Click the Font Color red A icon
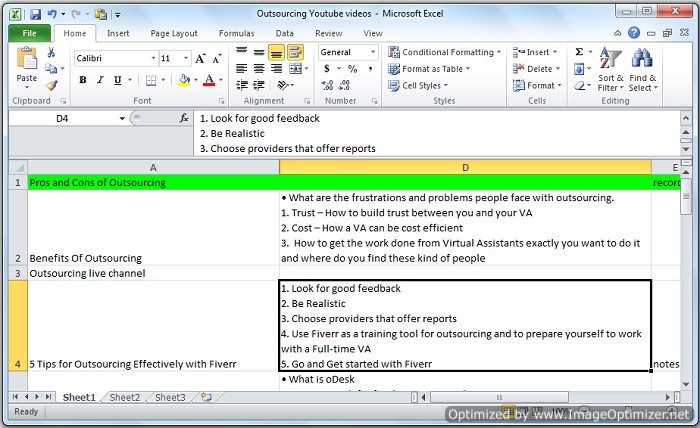700x428 pixels. pos(209,80)
